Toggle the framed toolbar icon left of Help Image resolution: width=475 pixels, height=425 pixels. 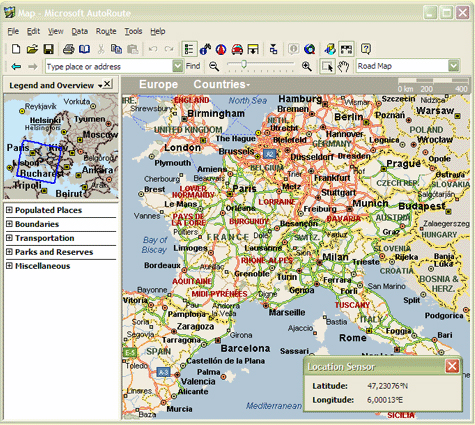[346, 49]
